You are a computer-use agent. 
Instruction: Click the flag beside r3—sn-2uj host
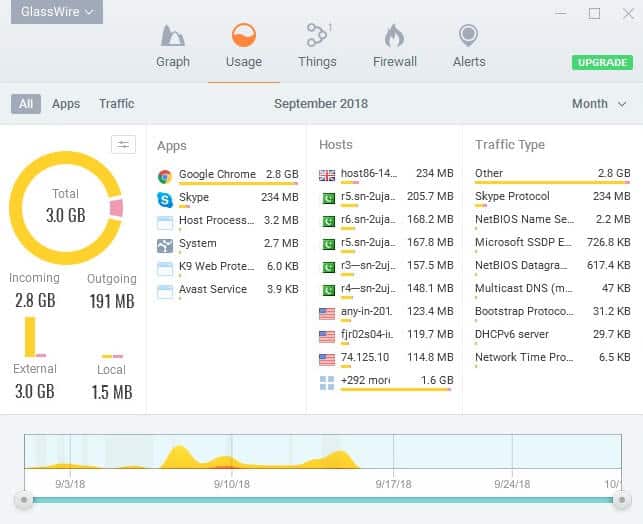[328, 268]
